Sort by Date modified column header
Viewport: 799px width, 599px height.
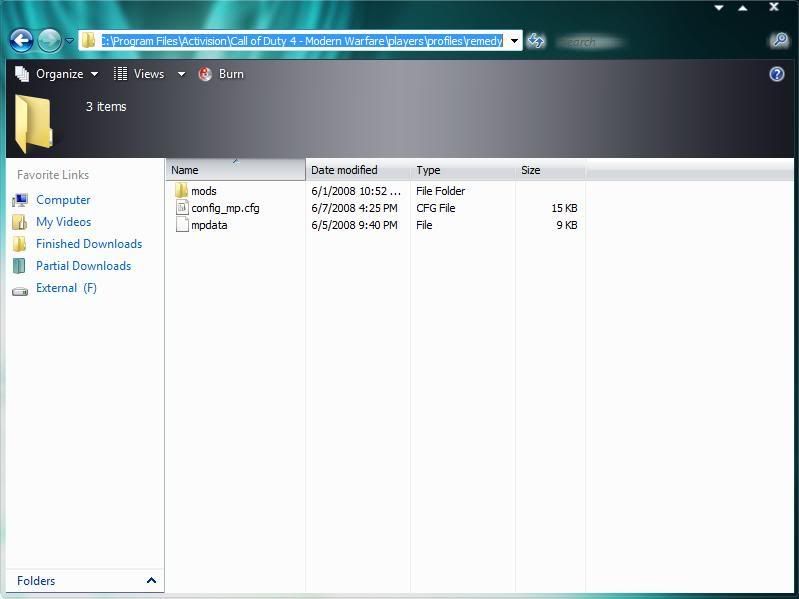click(358, 170)
